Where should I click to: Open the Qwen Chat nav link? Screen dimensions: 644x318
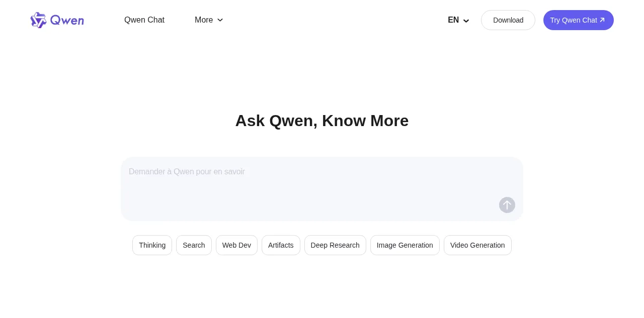pos(144,20)
